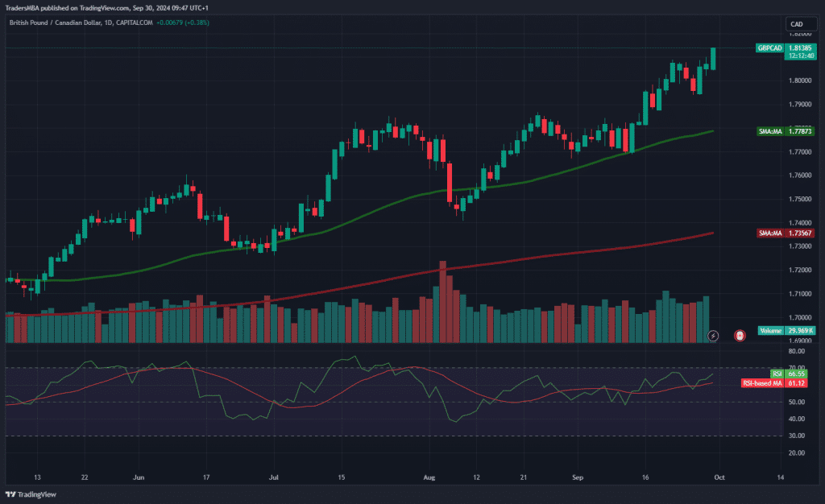The height and width of the screenshot is (504, 825).
Task: Click the lightning bolt event icon
Action: click(x=712, y=334)
